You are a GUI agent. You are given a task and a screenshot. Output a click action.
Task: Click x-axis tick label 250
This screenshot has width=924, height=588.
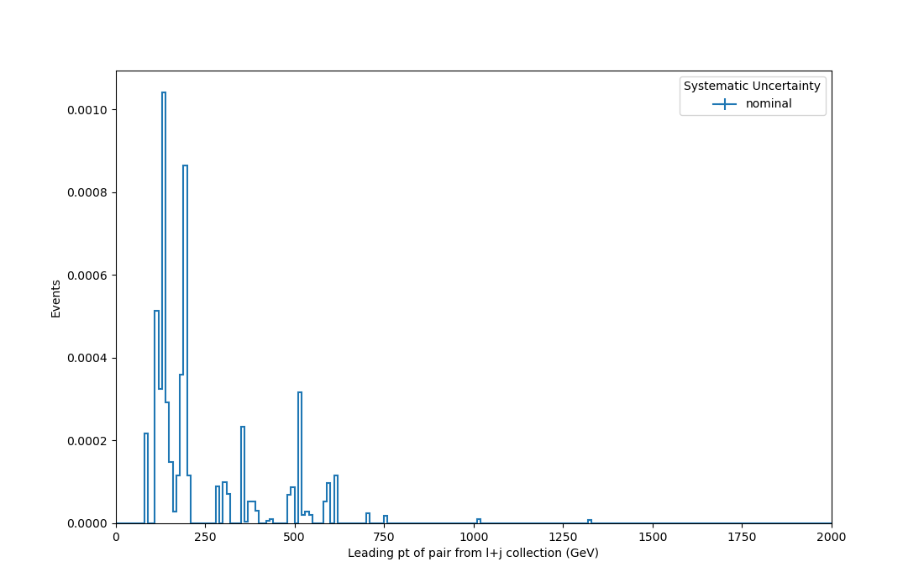(206, 537)
